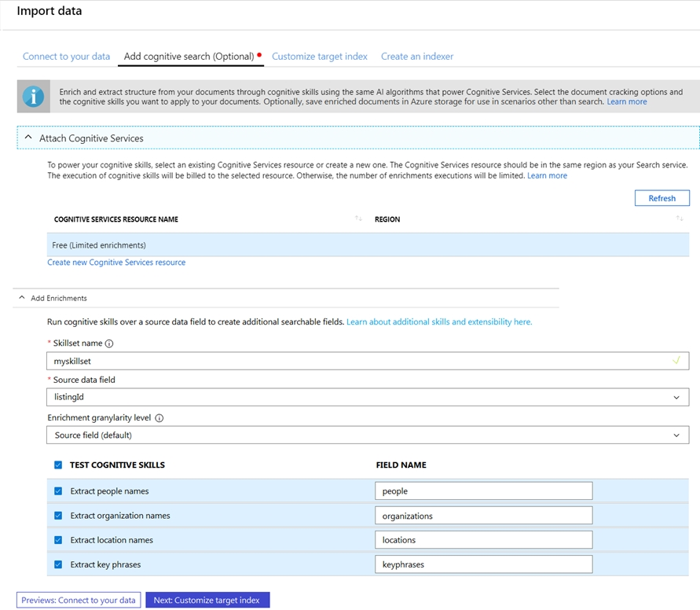Click the info icon beside Skillset name

109,344
